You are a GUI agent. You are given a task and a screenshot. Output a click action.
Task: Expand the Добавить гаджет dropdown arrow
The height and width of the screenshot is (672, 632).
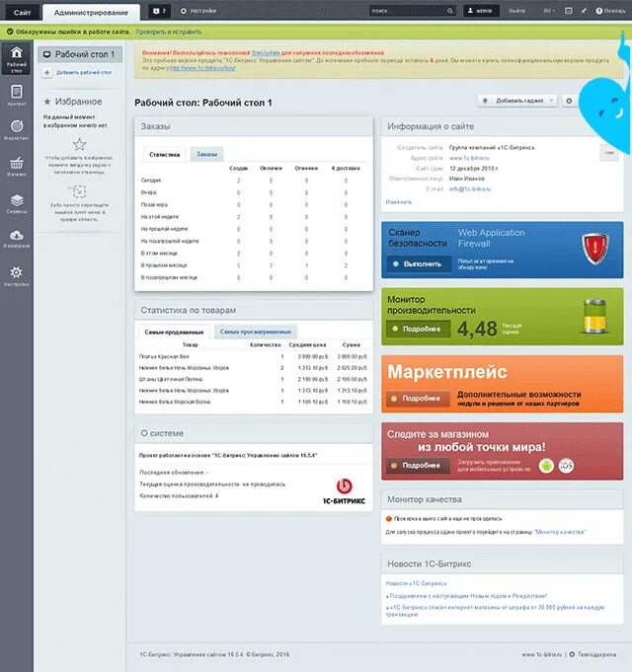pyautogui.click(x=551, y=101)
